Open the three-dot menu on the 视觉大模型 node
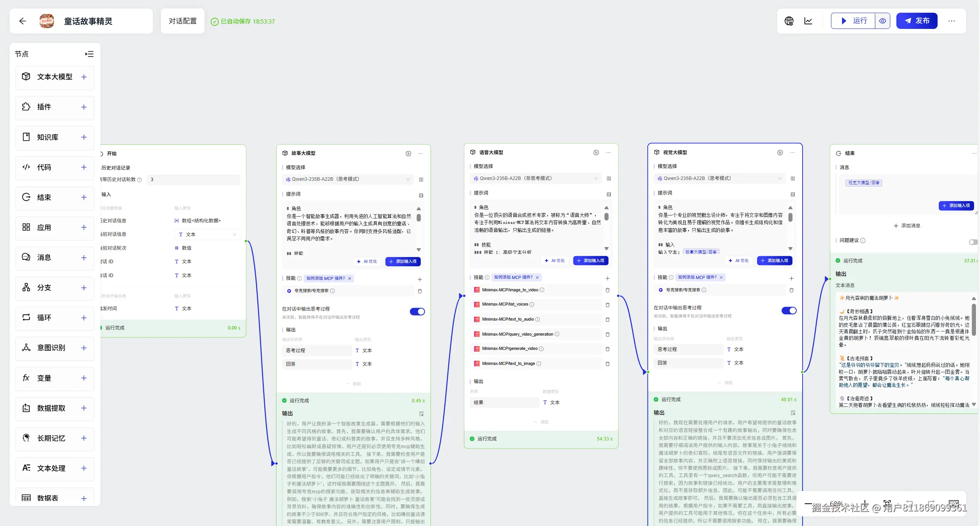This screenshot has width=980, height=526. coord(792,153)
